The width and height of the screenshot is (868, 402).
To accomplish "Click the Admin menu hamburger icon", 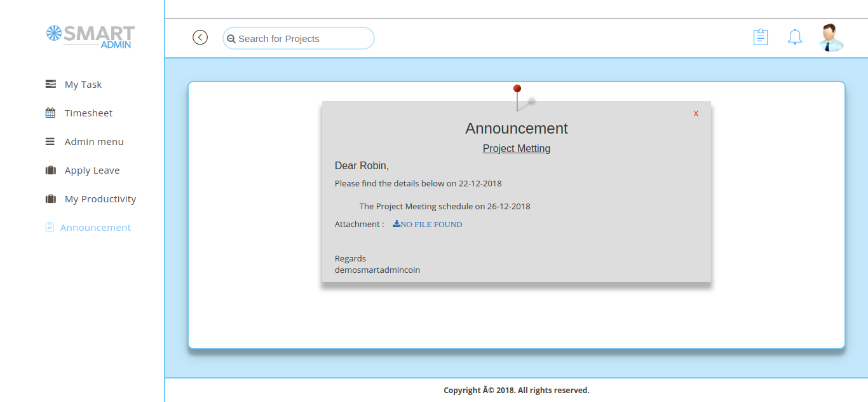I will 50,141.
